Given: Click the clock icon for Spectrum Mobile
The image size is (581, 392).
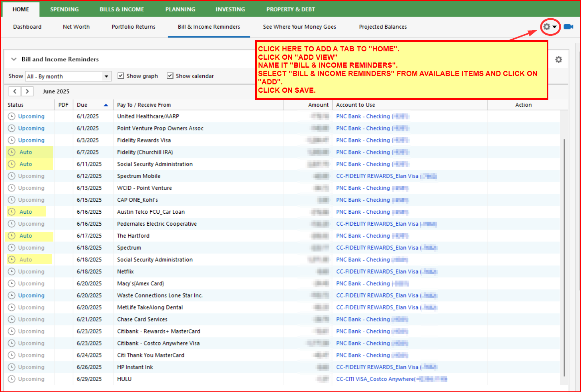Looking at the screenshot, I should (x=12, y=176).
